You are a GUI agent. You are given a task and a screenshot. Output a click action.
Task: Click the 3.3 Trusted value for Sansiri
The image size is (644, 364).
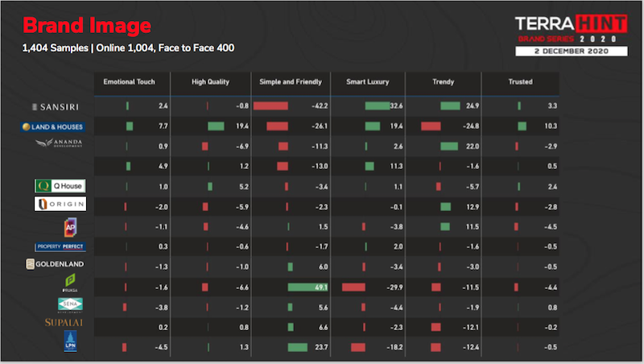552,106
